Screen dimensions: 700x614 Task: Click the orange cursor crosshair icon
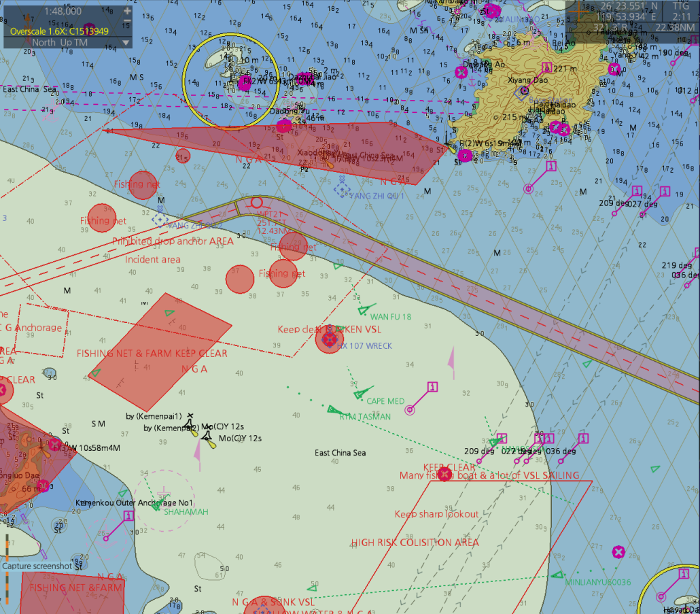579,10
